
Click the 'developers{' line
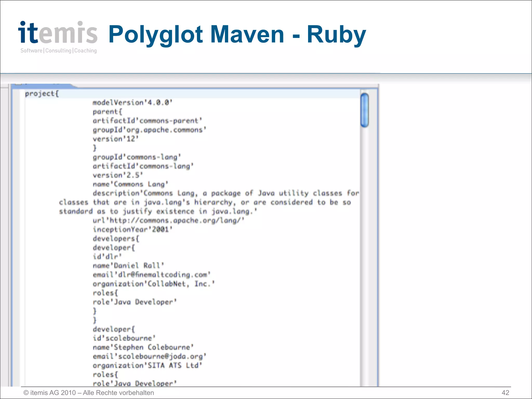(x=116, y=239)
